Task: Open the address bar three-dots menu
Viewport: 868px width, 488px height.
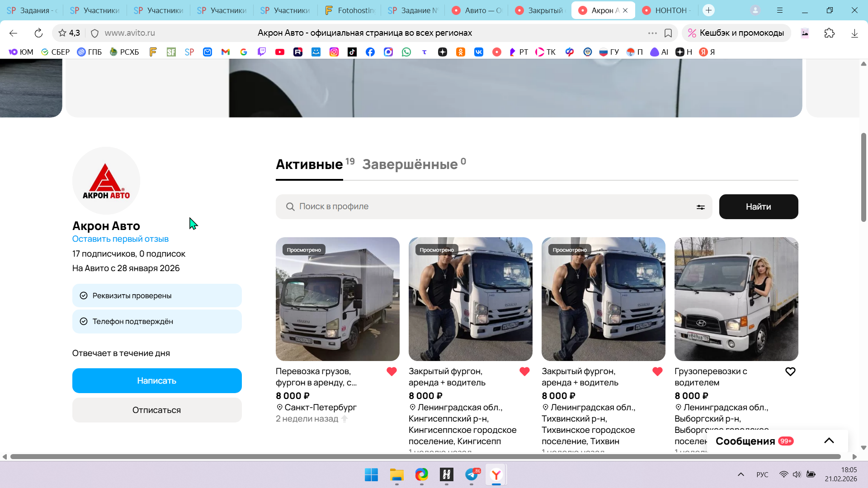Action: coord(652,33)
